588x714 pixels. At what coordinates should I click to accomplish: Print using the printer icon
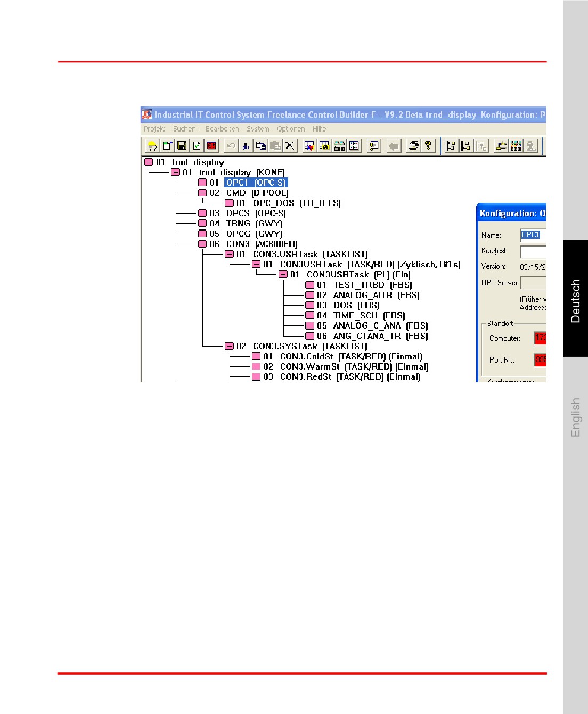413,145
